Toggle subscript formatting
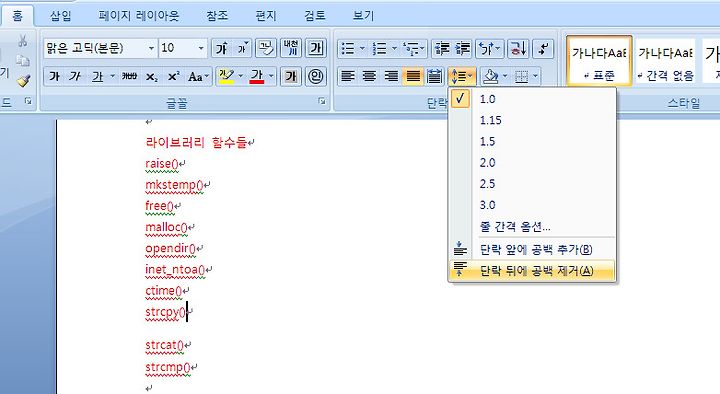720x394 pixels. [x=151, y=76]
